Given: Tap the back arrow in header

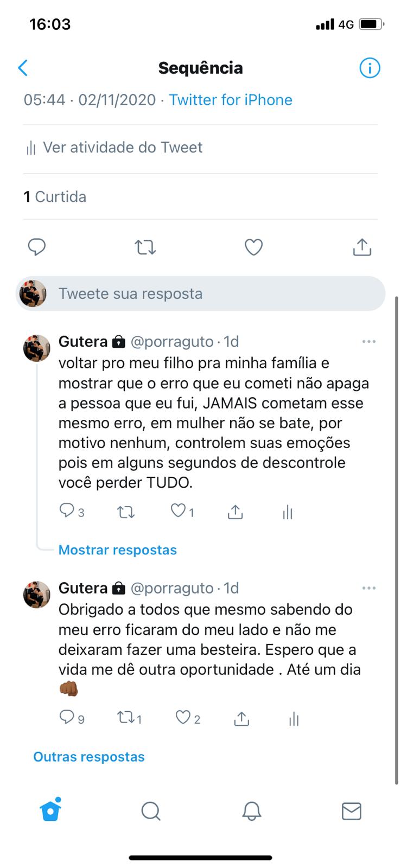Looking at the screenshot, I should coord(23,68).
